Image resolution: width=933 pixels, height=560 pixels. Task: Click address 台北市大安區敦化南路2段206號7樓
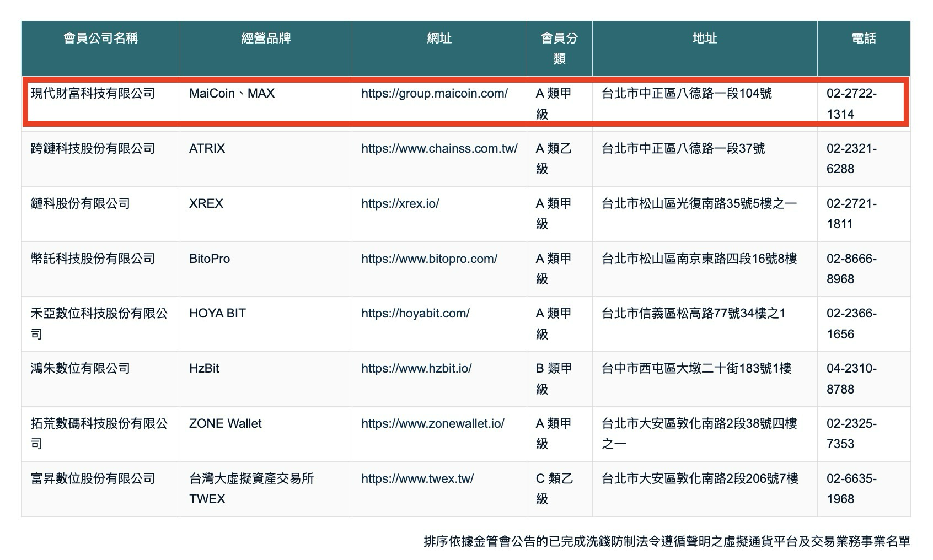pyautogui.click(x=700, y=478)
